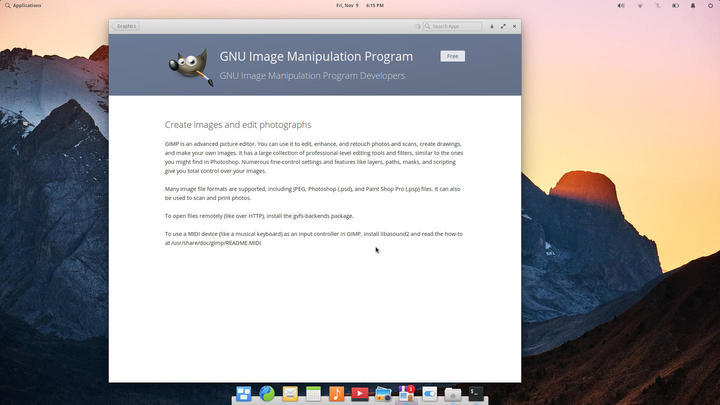Viewport: 720px width, 405px height.
Task: Go back to Graphics category
Action: pos(125,26)
